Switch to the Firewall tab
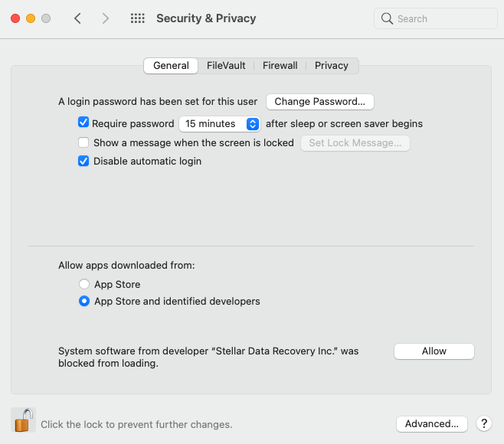Image resolution: width=504 pixels, height=444 pixels. tap(280, 66)
